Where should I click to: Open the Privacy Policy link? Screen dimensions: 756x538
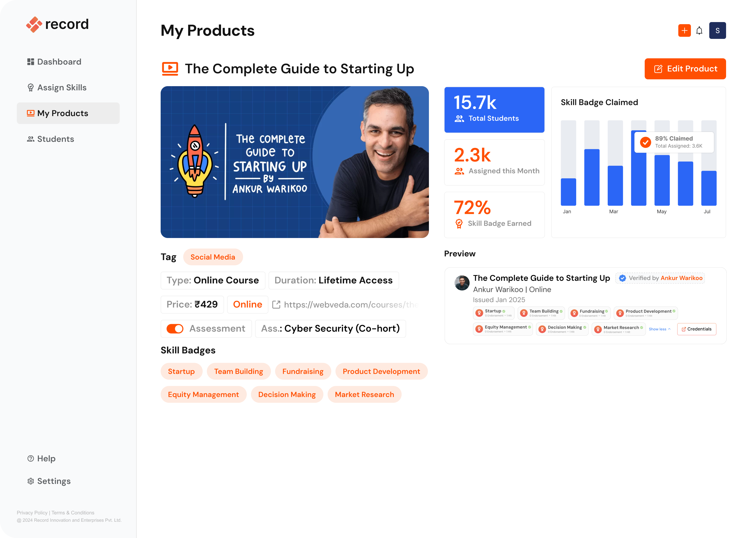pyautogui.click(x=32, y=513)
